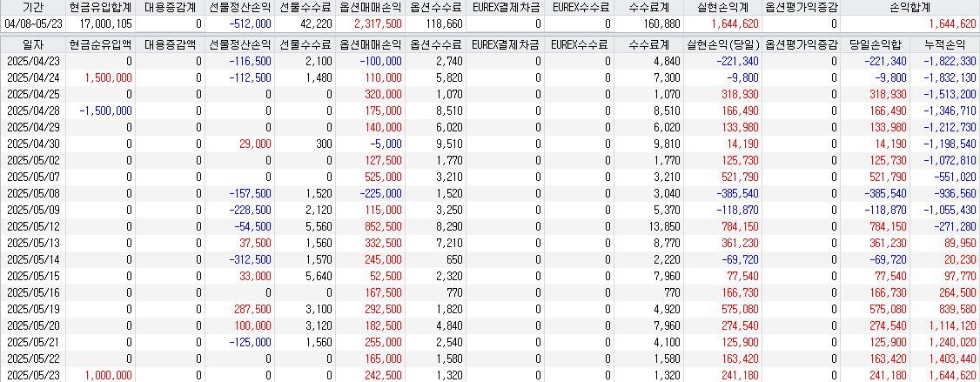980x382 pixels.
Task: Click the 누적손익 column header
Action: click(945, 45)
